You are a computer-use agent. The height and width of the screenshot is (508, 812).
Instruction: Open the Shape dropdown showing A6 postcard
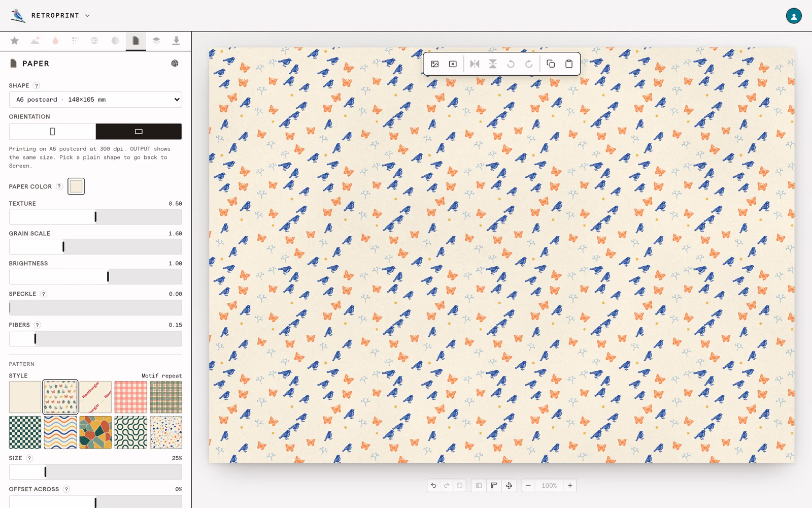[x=95, y=100]
